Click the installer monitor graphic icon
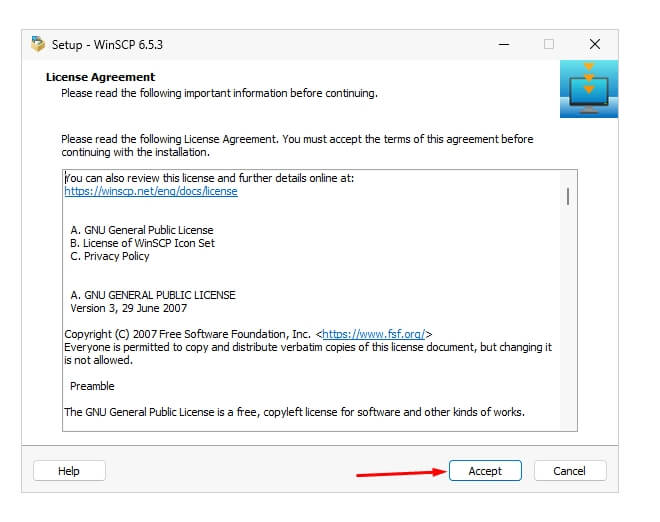 pyautogui.click(x=588, y=89)
